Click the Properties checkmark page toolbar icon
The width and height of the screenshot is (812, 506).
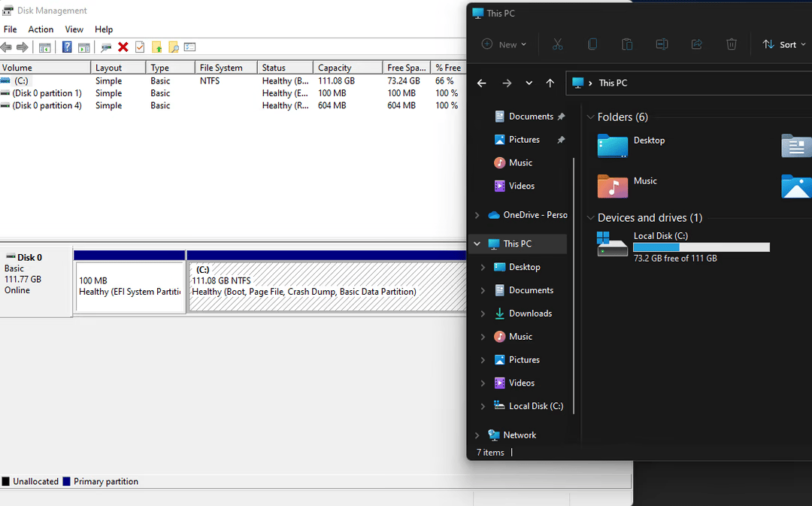[x=140, y=47]
